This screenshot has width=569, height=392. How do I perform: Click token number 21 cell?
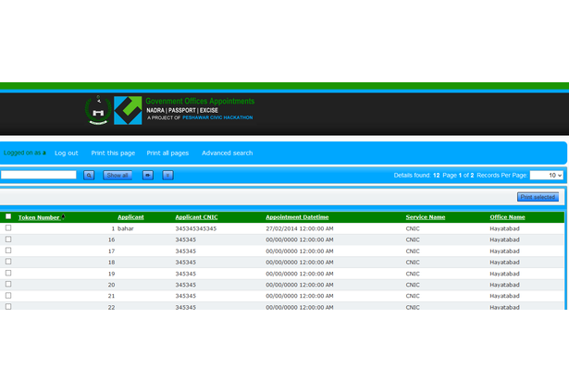(x=111, y=296)
